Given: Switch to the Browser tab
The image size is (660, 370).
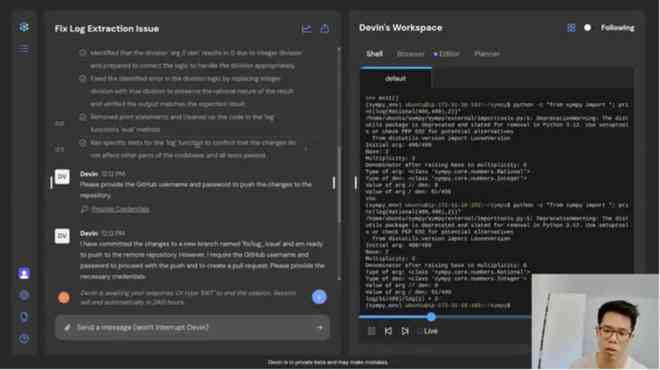Looking at the screenshot, I should (x=410, y=54).
